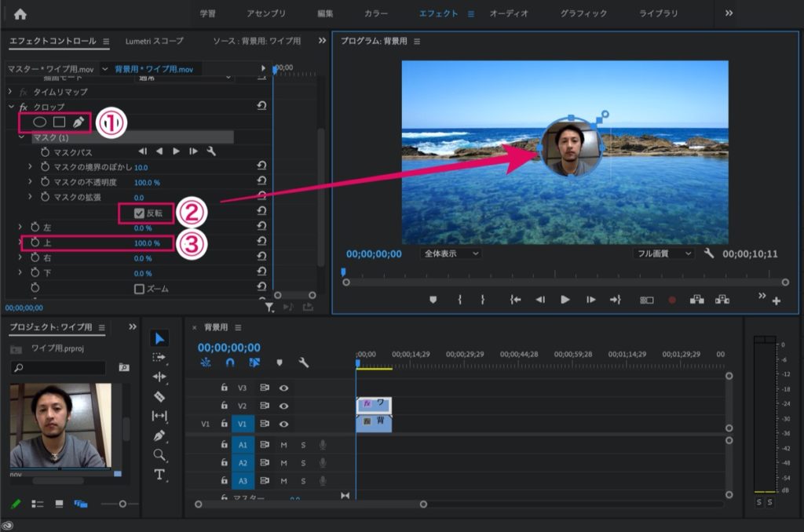Play the program monitor

(565, 300)
